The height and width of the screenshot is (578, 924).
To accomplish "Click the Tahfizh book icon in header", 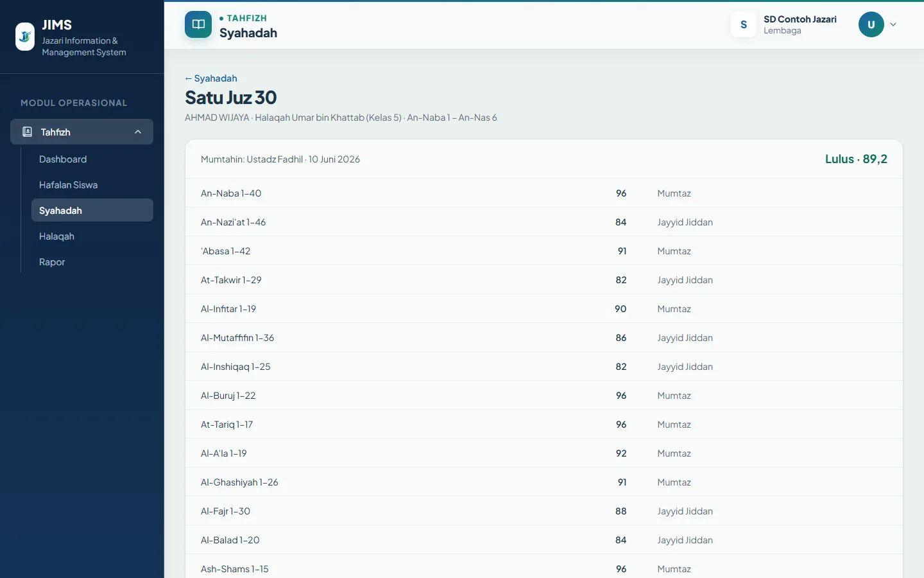I will tap(198, 25).
